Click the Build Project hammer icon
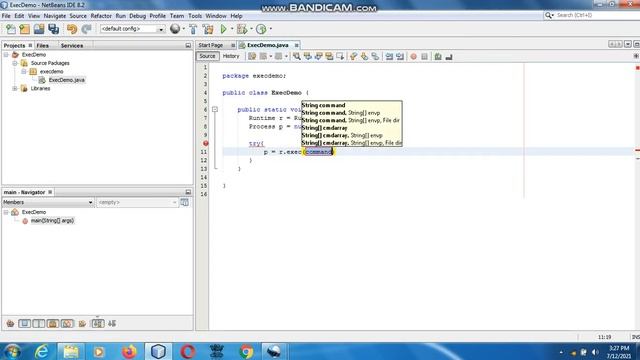This screenshot has height=360, width=640. pos(193,29)
